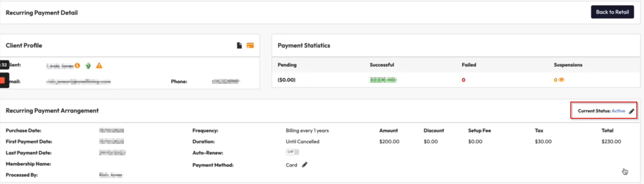Click the blurred client email address
Viewport: 644px width, 184px height.
79,82
